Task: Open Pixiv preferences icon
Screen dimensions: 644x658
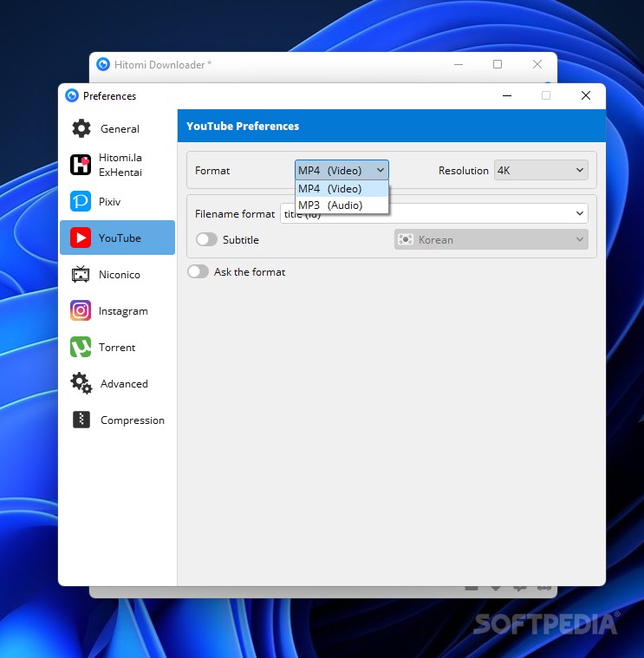Action: [x=81, y=201]
